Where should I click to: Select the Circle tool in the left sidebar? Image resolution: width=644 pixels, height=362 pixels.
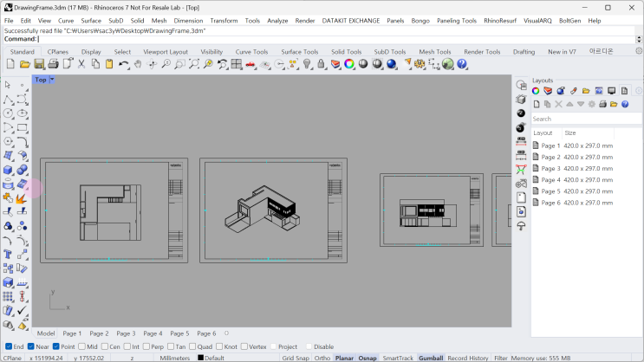tap(8, 113)
